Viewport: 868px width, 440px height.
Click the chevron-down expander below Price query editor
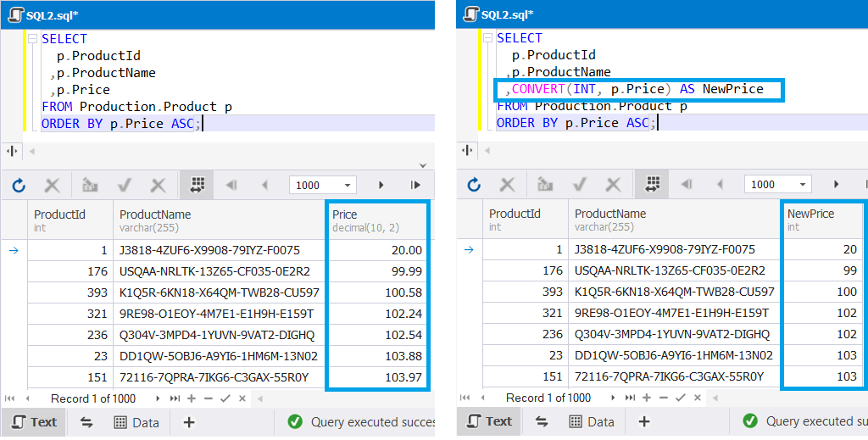click(x=423, y=165)
